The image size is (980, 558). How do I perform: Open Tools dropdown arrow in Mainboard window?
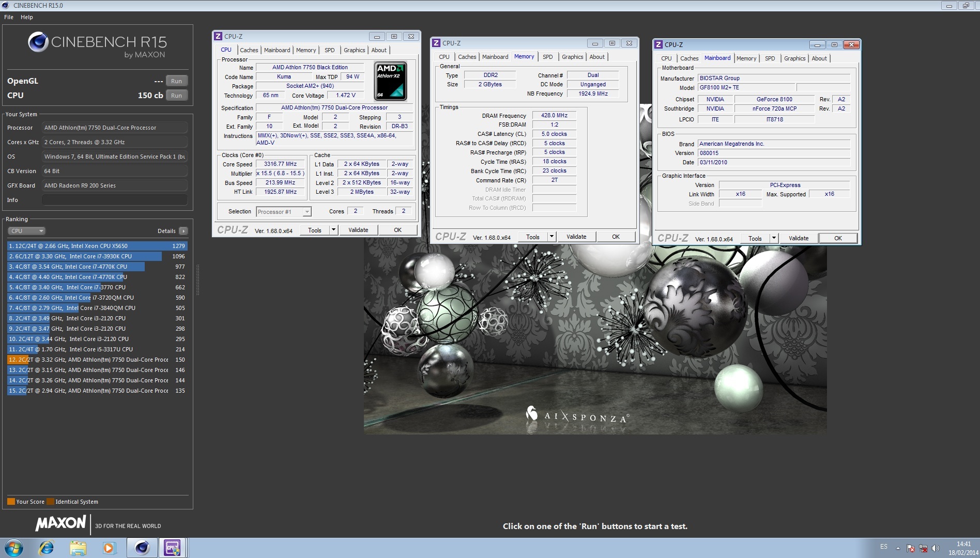774,238
